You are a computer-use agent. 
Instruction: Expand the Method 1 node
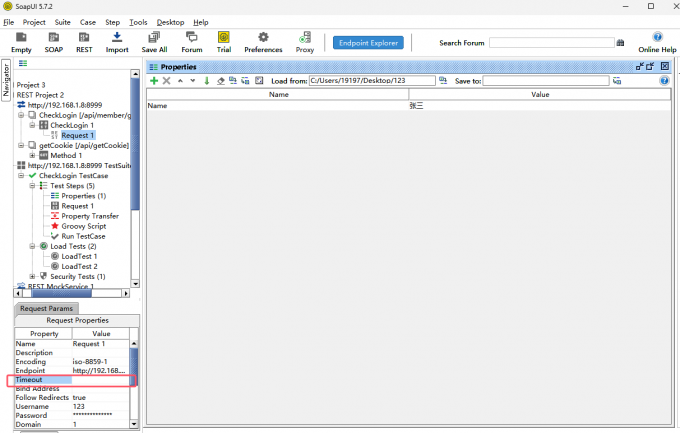pos(32,155)
